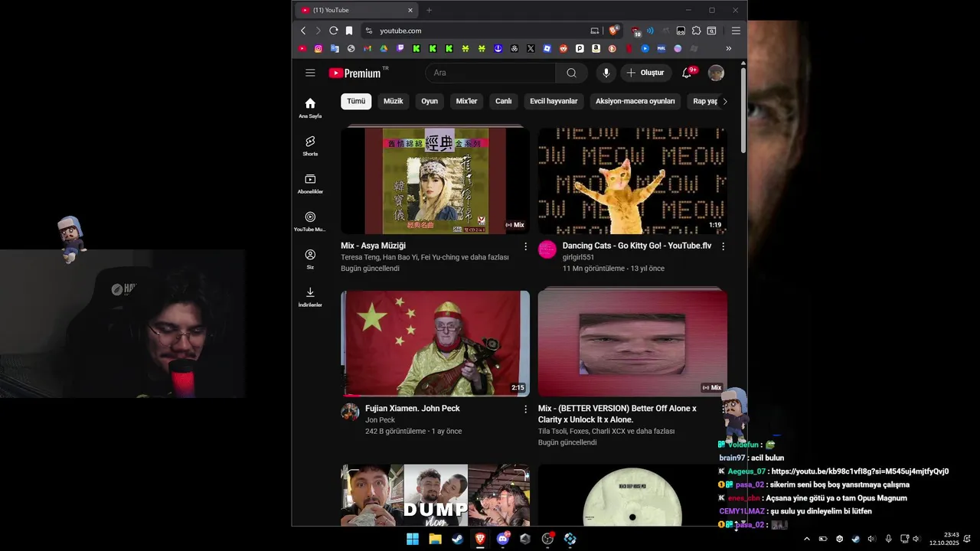Viewport: 980px width, 551px height.
Task: Select the Müzik filter chip
Action: pos(393,101)
